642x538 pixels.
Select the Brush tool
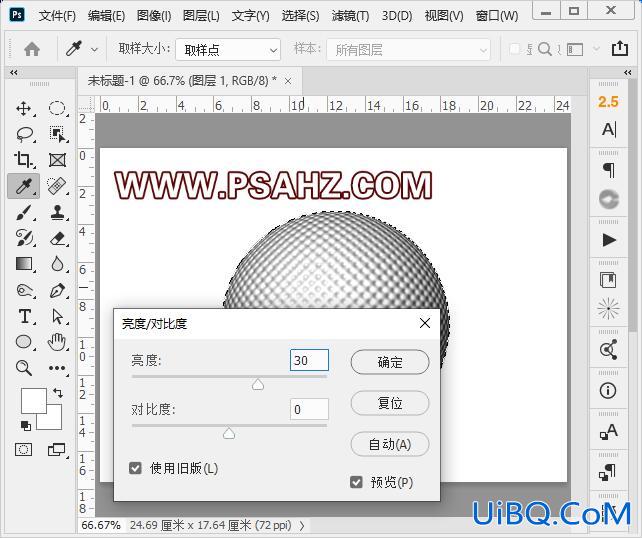click(x=24, y=212)
